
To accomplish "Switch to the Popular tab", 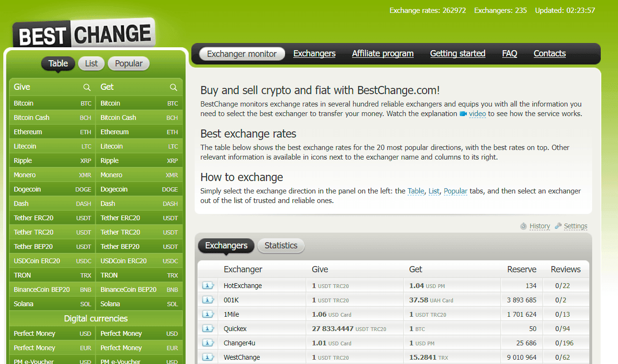I will pyautogui.click(x=129, y=64).
